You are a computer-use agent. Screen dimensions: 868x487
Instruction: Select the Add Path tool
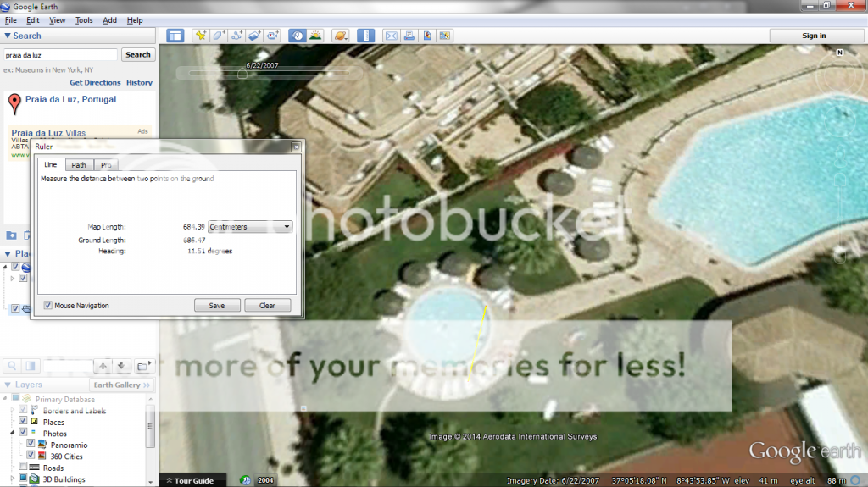coord(237,36)
